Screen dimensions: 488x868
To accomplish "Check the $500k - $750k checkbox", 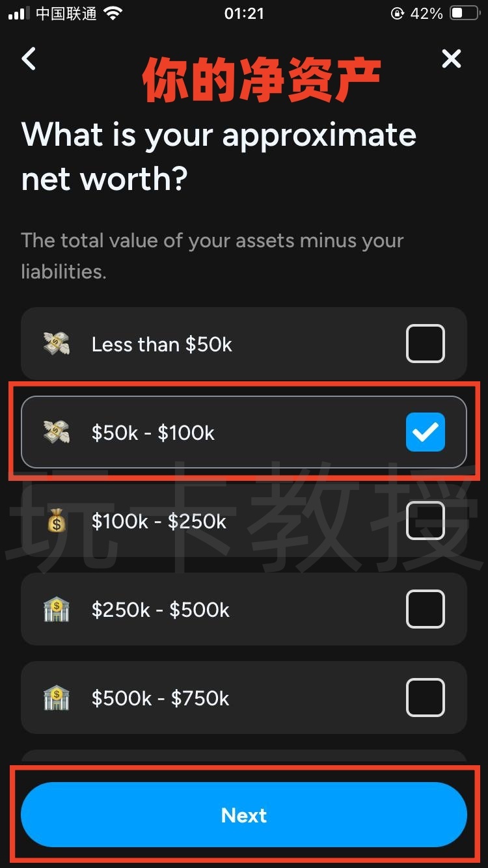I will pos(425,698).
